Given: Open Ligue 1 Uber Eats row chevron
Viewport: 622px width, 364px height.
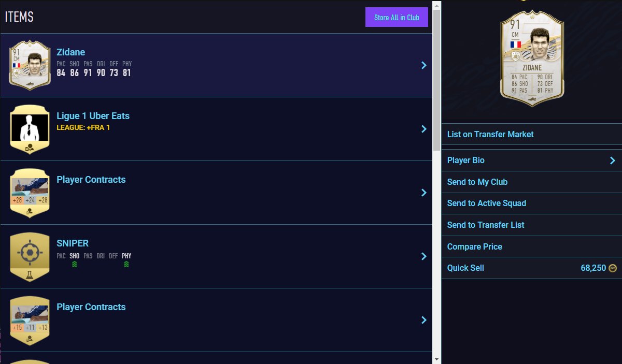Looking at the screenshot, I should (x=424, y=129).
